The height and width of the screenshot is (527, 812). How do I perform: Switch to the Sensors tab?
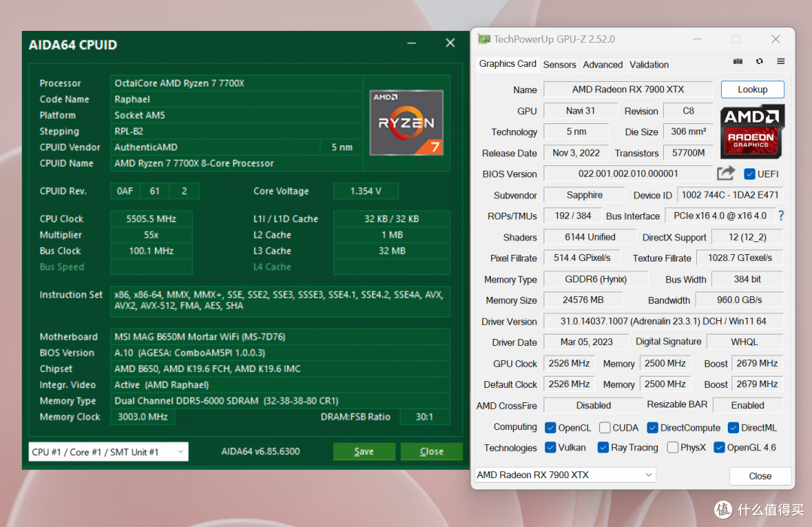[559, 65]
